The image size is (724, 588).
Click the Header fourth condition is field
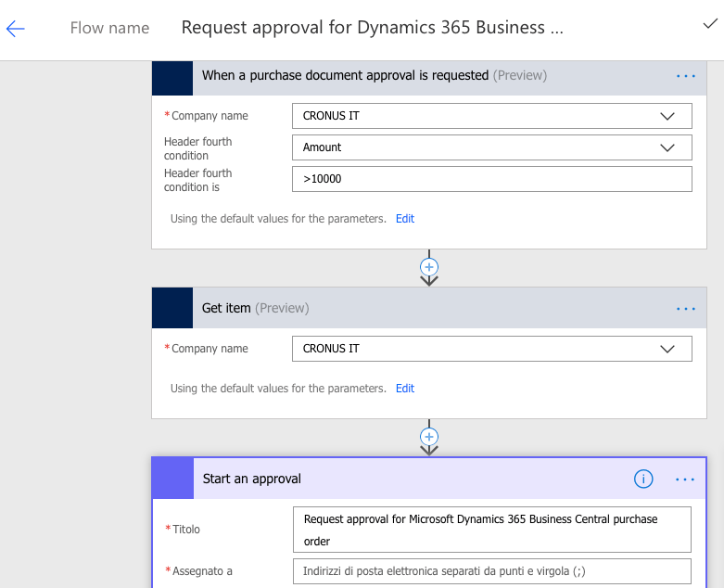491,179
